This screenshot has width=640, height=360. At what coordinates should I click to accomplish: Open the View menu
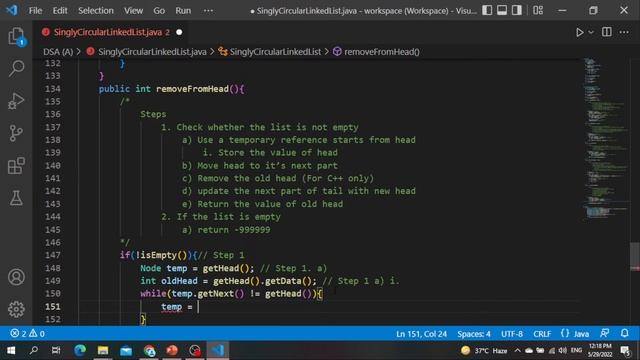(133, 11)
